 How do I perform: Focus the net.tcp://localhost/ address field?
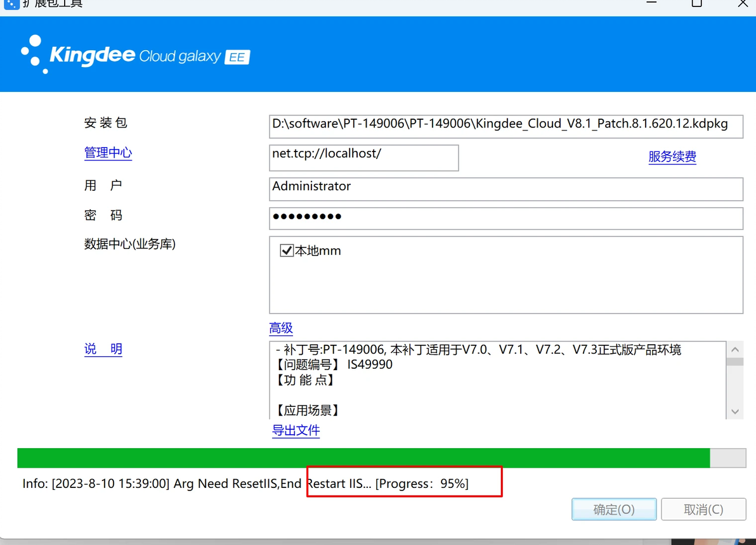point(363,158)
